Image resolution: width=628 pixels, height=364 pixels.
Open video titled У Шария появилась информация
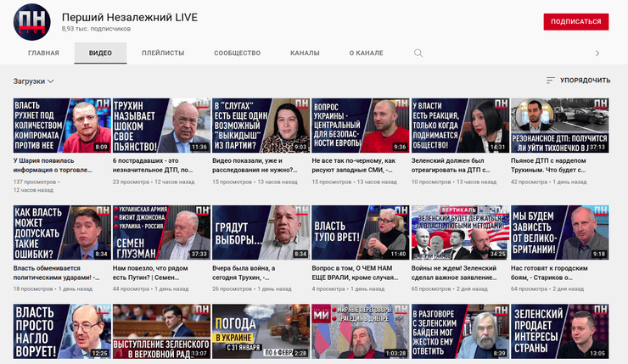click(x=56, y=165)
